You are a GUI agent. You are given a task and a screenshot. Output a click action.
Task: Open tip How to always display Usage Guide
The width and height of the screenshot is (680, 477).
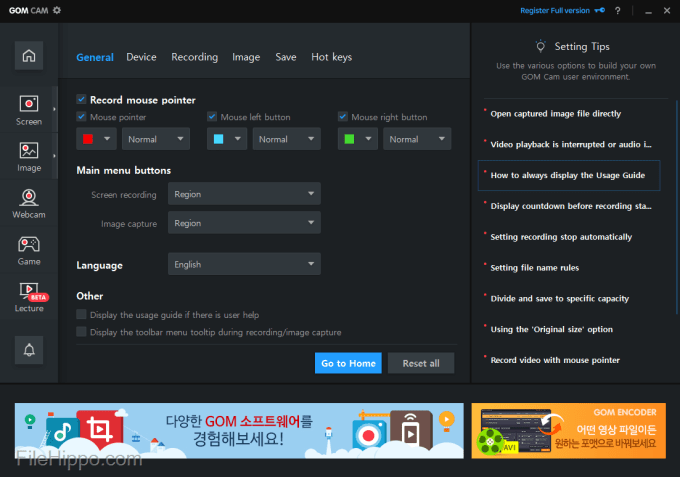569,175
